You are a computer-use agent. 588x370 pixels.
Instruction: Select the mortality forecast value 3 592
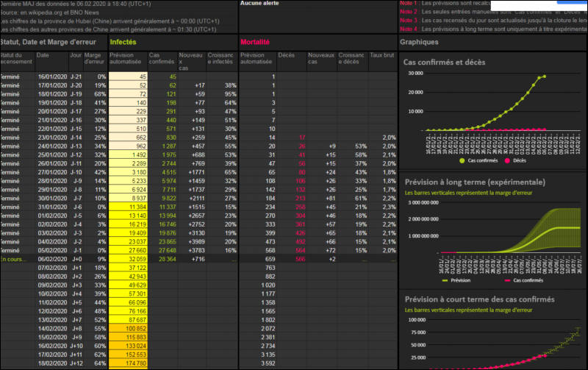point(268,363)
